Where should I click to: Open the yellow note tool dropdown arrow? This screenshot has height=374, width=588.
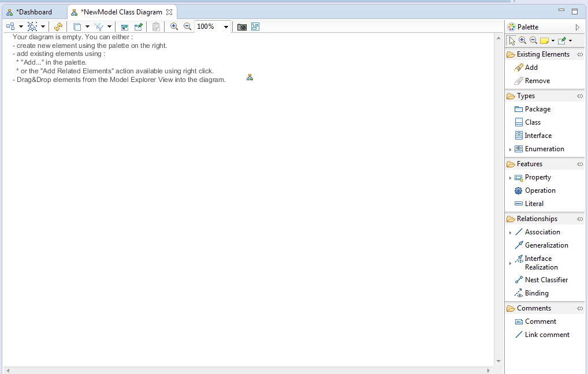553,40
